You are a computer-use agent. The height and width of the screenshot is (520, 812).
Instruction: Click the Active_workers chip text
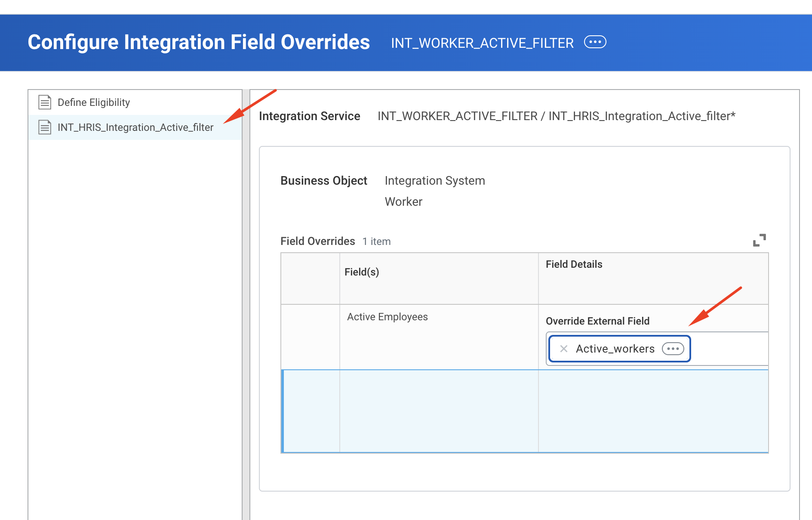point(615,349)
